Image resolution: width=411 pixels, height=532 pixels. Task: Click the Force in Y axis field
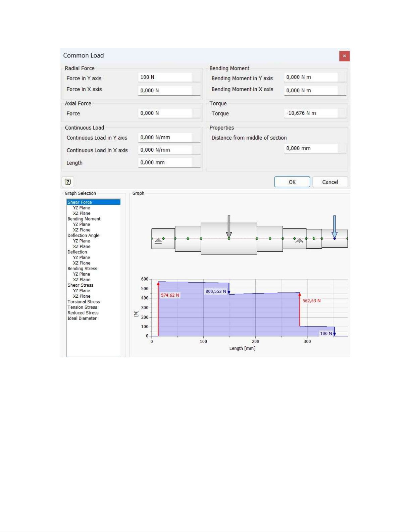pyautogui.click(x=165, y=78)
